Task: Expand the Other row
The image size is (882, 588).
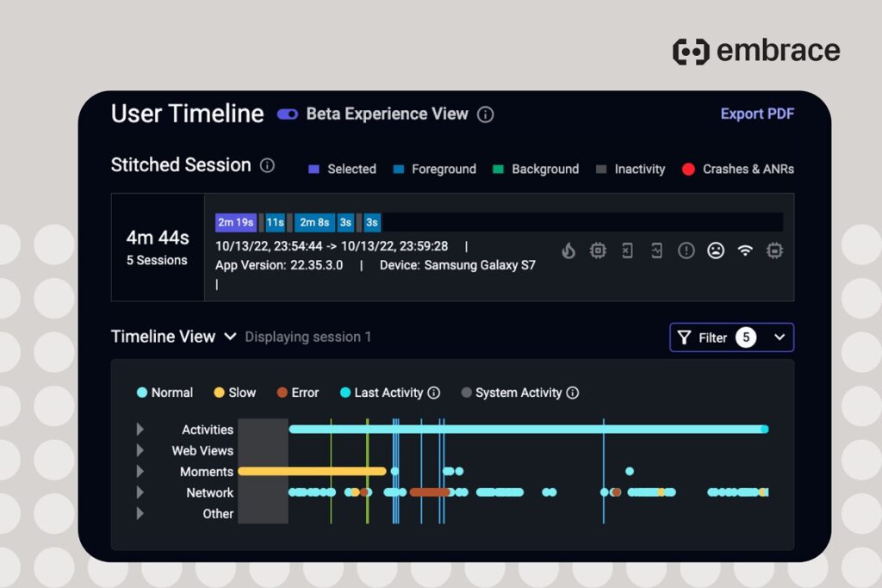Action: tap(140, 513)
